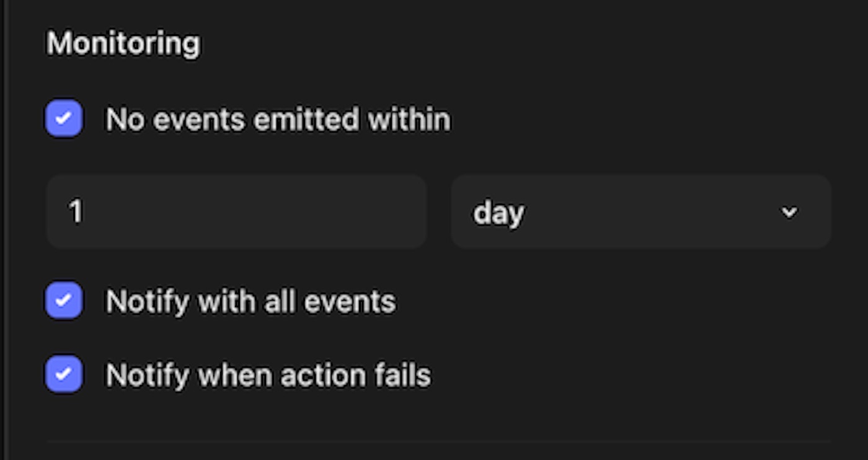
Task: Click the Monitoring section heading
Action: coord(123,43)
